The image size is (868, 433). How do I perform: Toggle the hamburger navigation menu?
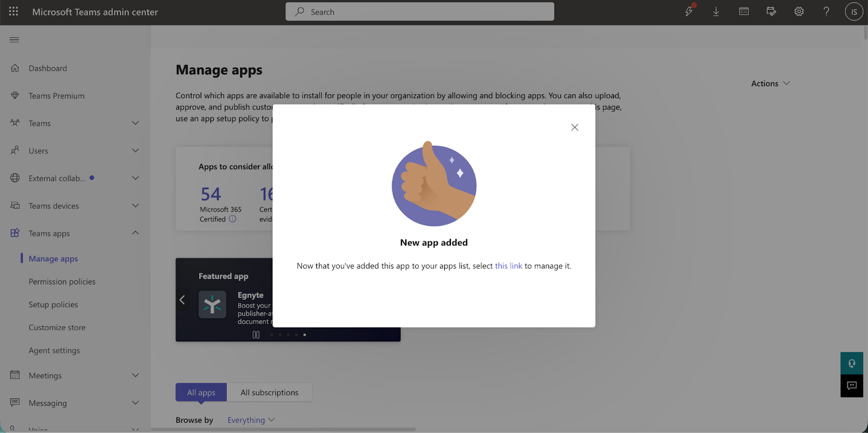point(15,40)
